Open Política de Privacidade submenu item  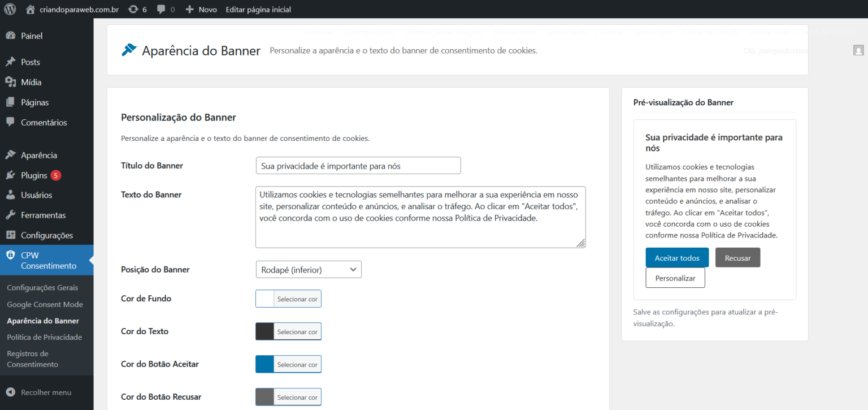click(44, 337)
